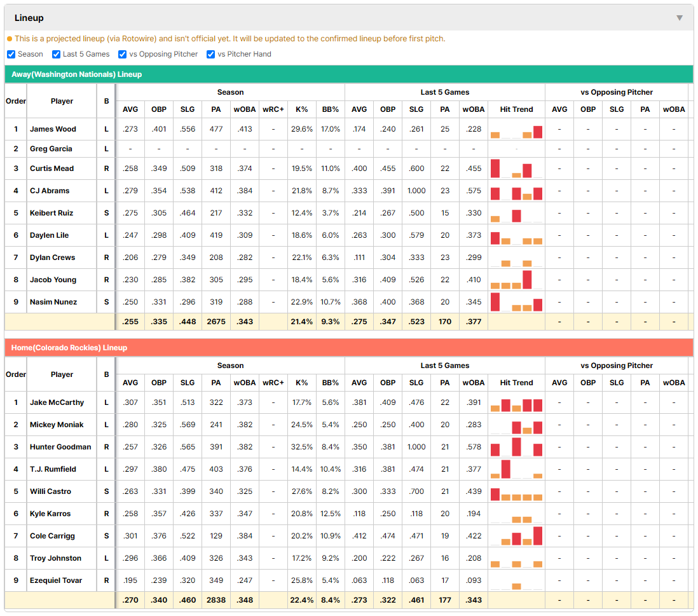
Task: Click CJ Abrams' hit trend bars
Action: [516, 191]
